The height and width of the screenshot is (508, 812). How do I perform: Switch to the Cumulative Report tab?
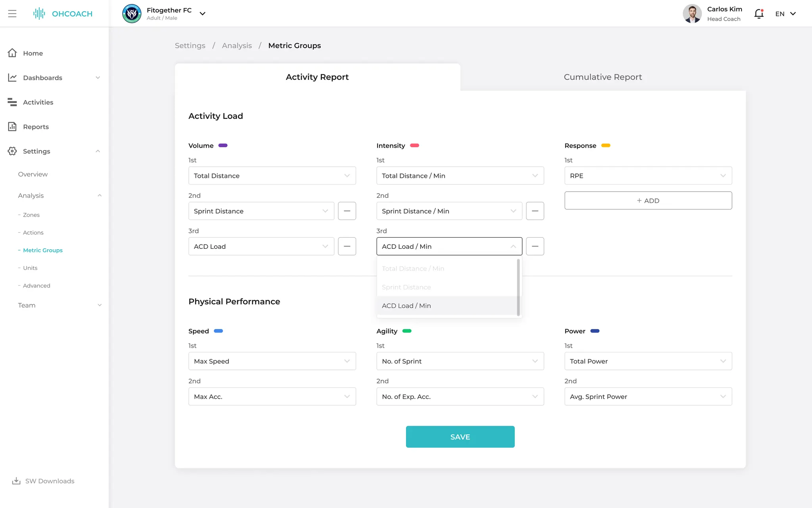[x=603, y=77]
